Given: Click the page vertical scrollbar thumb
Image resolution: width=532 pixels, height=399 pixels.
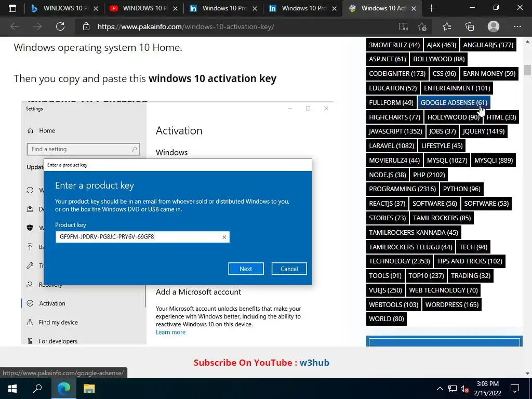Looking at the screenshot, I should click(527, 70).
